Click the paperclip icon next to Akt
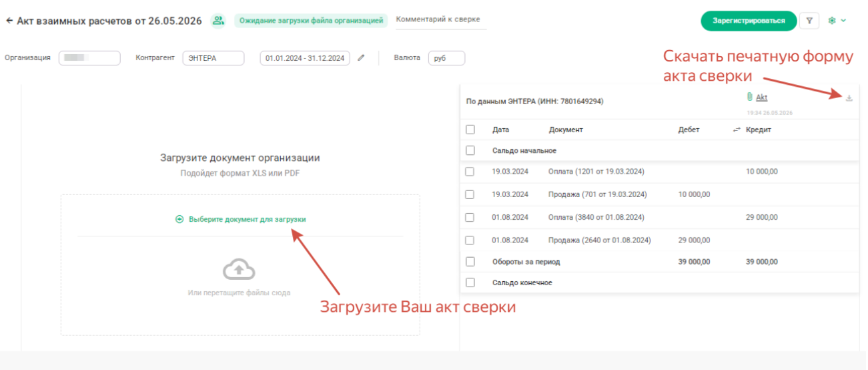Image resolution: width=868 pixels, height=370 pixels. click(750, 98)
